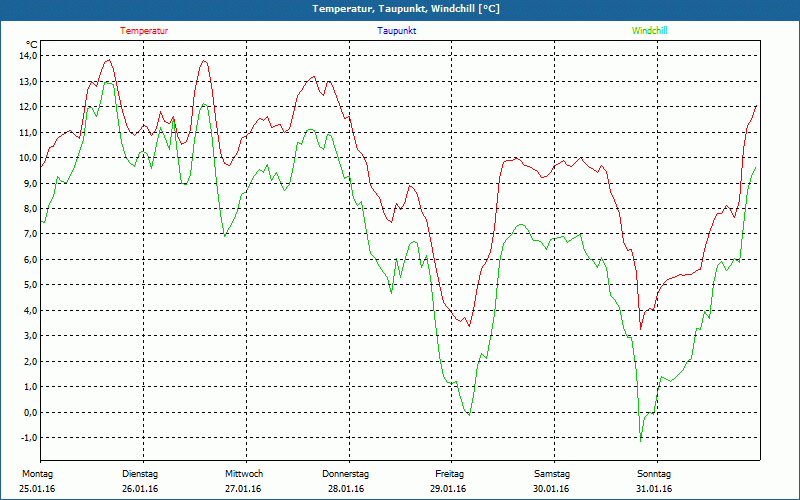Click the chart title bar text

(x=406, y=9)
